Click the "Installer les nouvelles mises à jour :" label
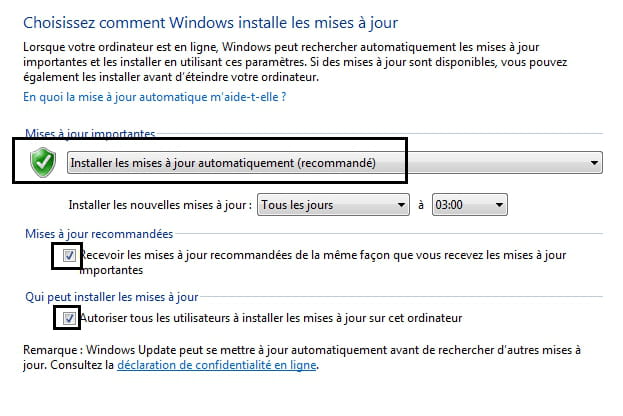Screen dimensions: 623x416 [x=161, y=205]
